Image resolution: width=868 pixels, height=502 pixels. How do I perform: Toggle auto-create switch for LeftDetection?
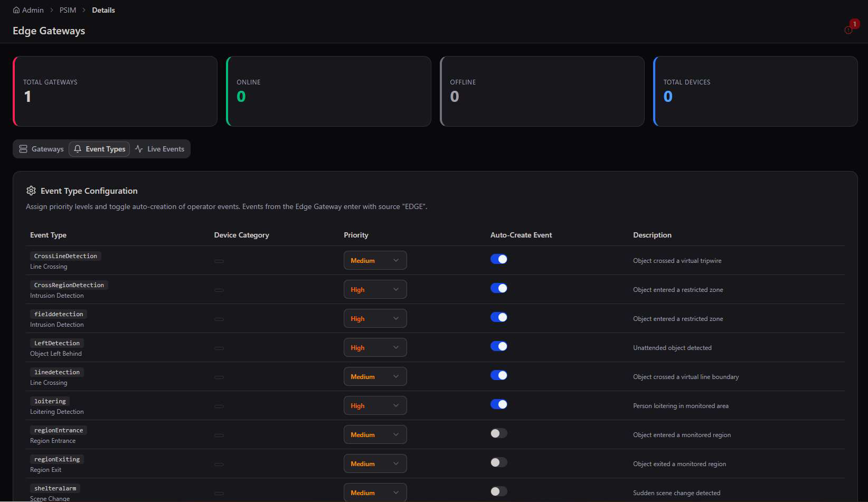point(499,346)
